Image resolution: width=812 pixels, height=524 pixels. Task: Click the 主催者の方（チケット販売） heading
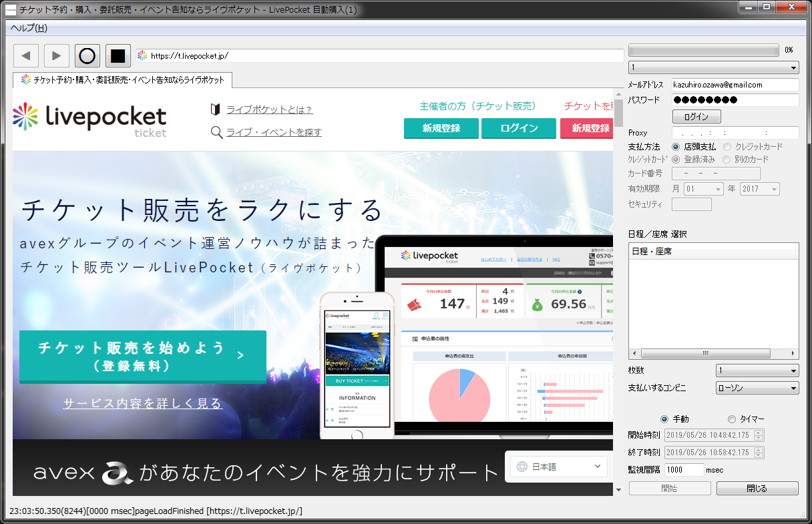[x=477, y=106]
